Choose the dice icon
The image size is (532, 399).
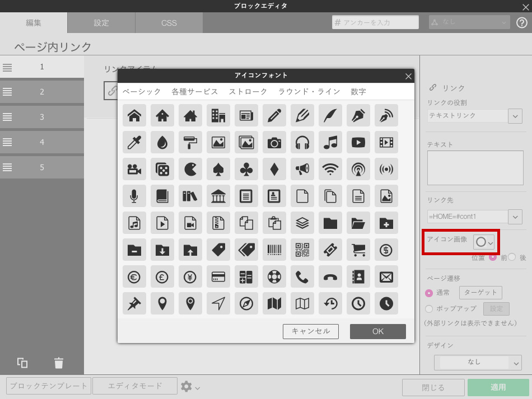[162, 169]
